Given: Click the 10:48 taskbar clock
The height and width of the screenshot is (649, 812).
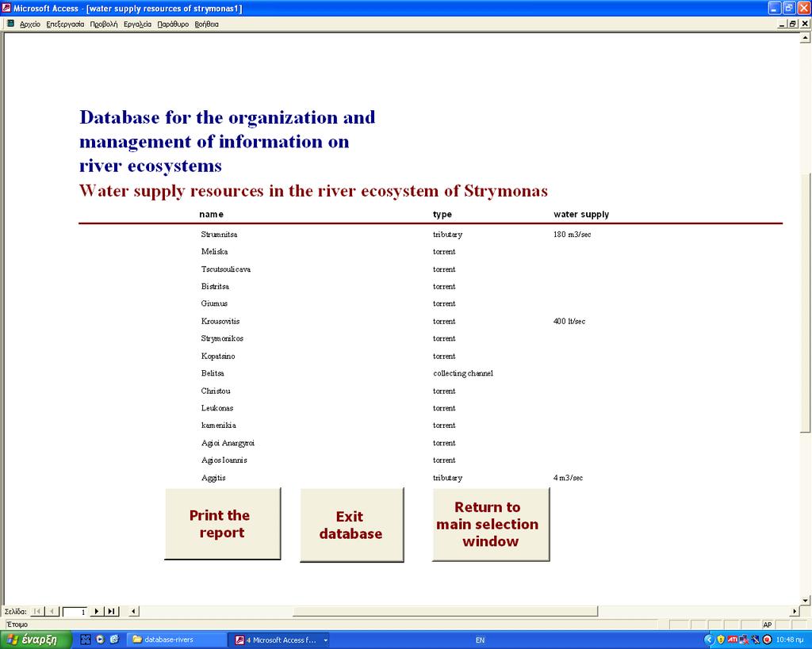Looking at the screenshot, I should [x=790, y=640].
